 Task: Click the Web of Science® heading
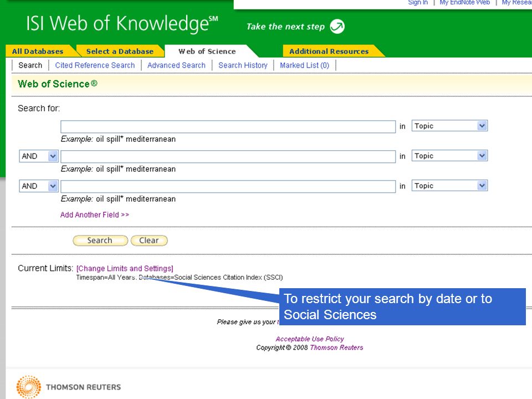(x=57, y=84)
